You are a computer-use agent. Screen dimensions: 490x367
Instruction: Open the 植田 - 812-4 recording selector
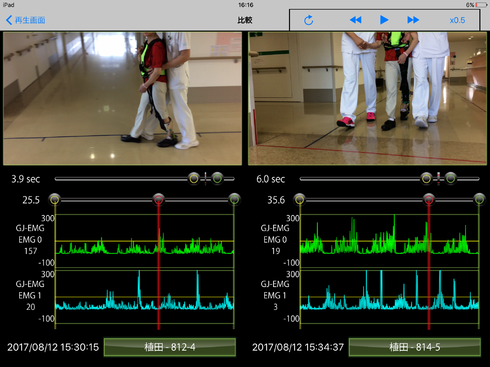click(x=170, y=347)
